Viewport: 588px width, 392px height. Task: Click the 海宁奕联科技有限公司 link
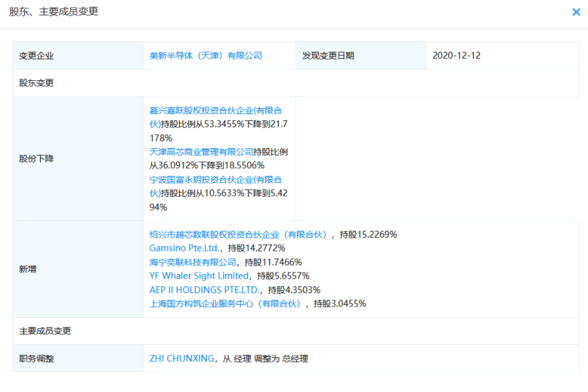pos(193,262)
